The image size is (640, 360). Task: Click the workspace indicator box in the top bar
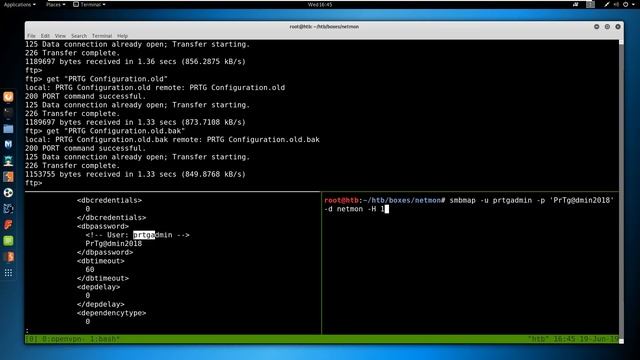tap(590, 4)
